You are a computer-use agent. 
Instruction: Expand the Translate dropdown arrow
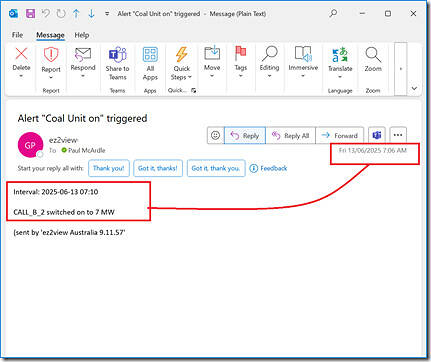340,77
